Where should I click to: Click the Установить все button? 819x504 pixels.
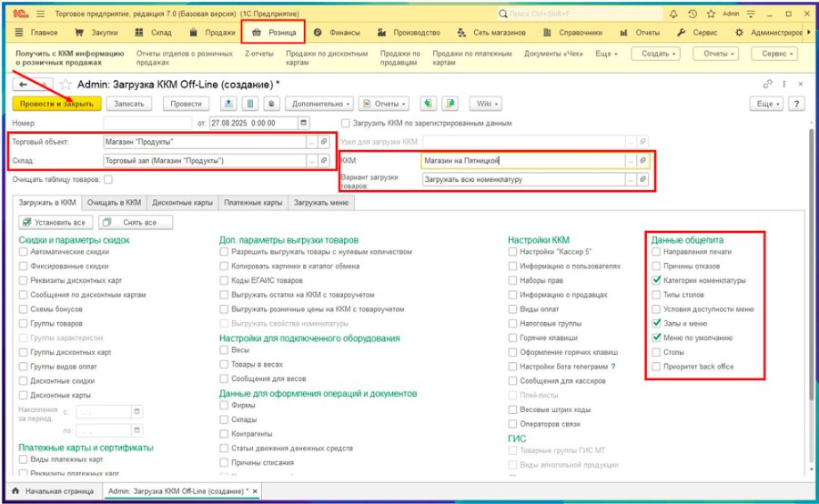pos(56,223)
